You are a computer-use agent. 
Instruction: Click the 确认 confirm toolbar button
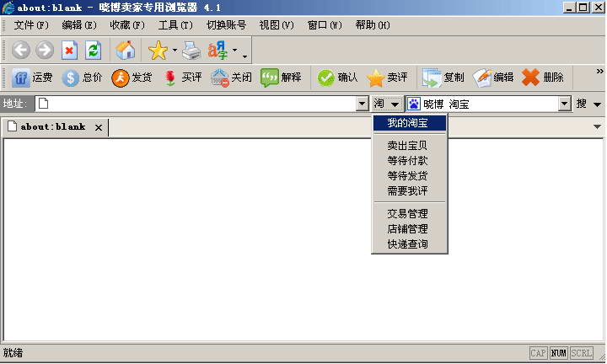(x=337, y=78)
